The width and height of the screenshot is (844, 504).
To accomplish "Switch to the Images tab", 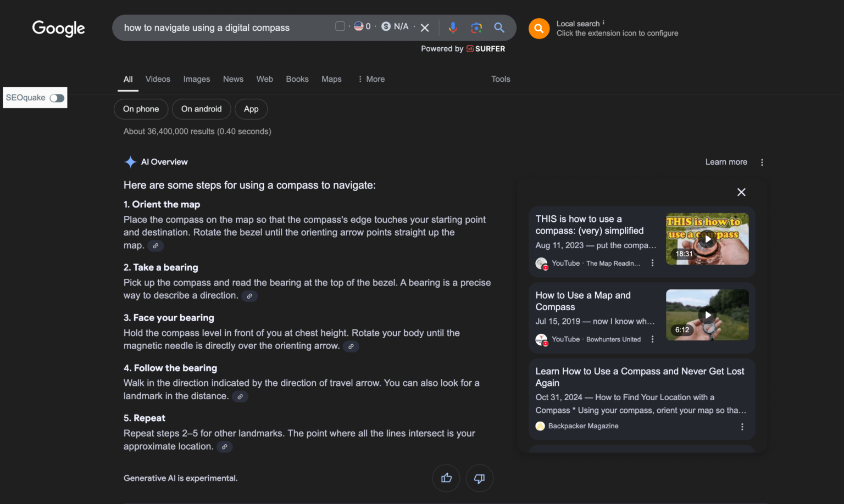I will 197,79.
